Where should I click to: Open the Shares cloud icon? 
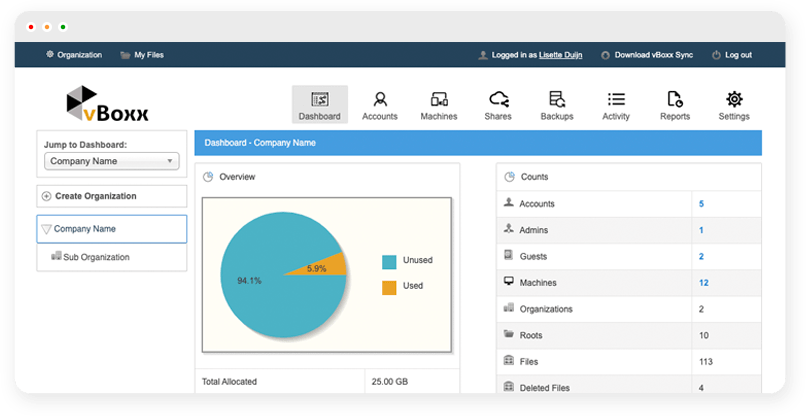pyautogui.click(x=498, y=100)
